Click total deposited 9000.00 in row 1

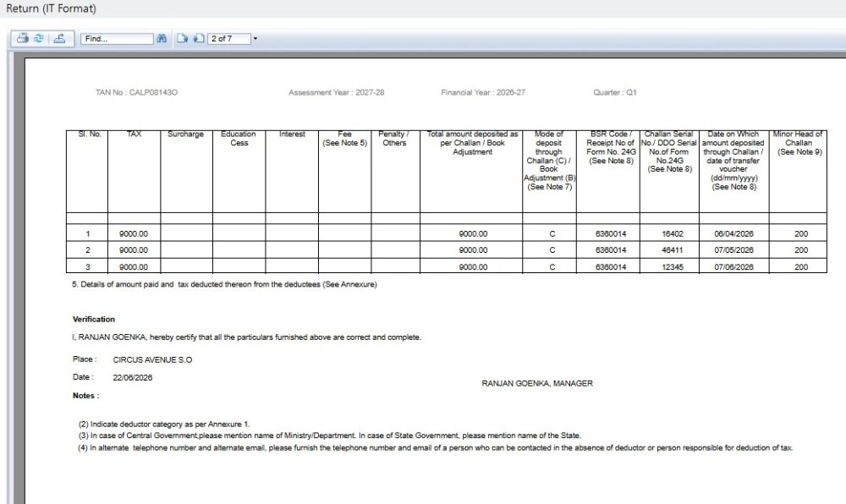pos(473,234)
